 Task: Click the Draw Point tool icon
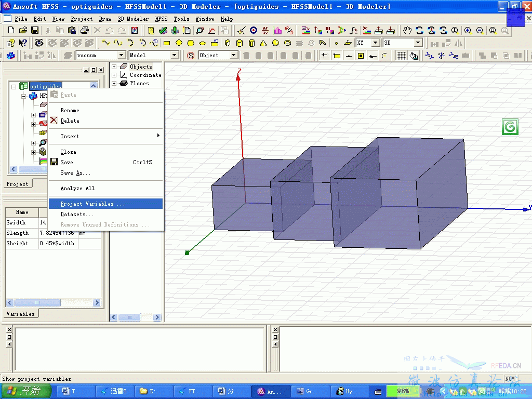[x=336, y=43]
